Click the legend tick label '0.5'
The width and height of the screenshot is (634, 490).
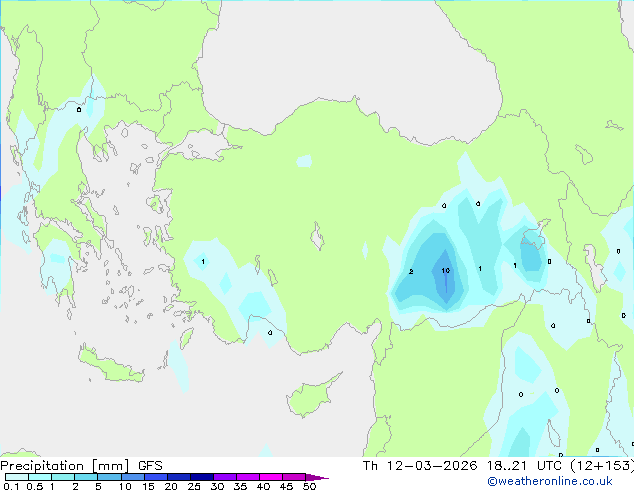coord(34,486)
